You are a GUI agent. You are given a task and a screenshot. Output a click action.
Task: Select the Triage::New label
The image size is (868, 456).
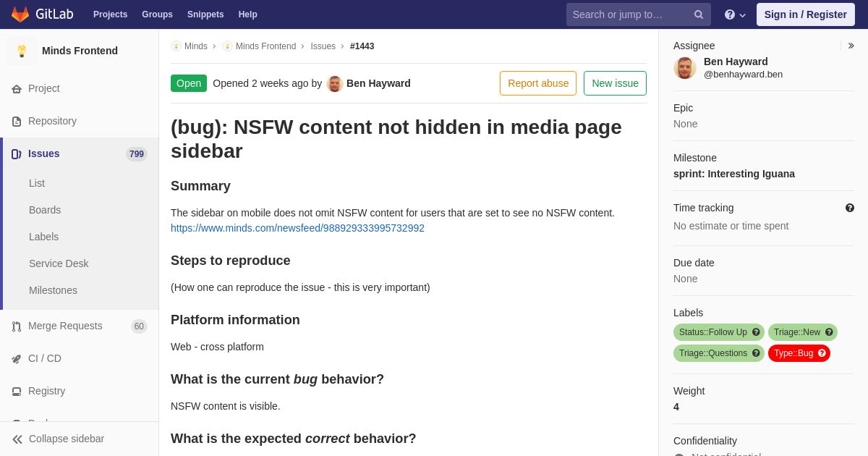(796, 332)
